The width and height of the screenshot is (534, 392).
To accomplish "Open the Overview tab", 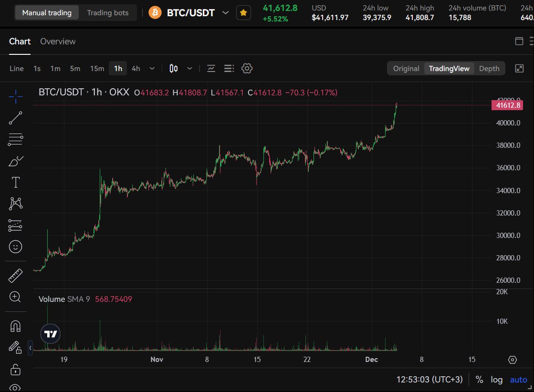I will click(58, 41).
